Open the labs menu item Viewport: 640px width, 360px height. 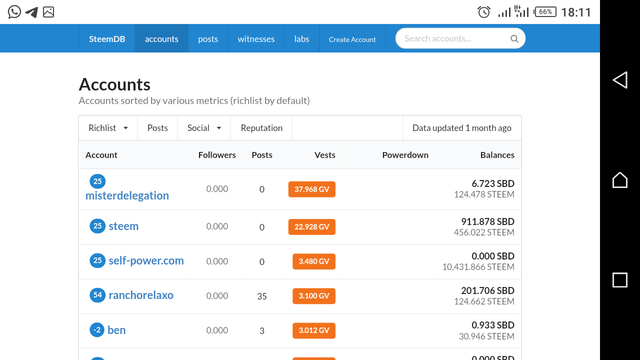coord(302,39)
